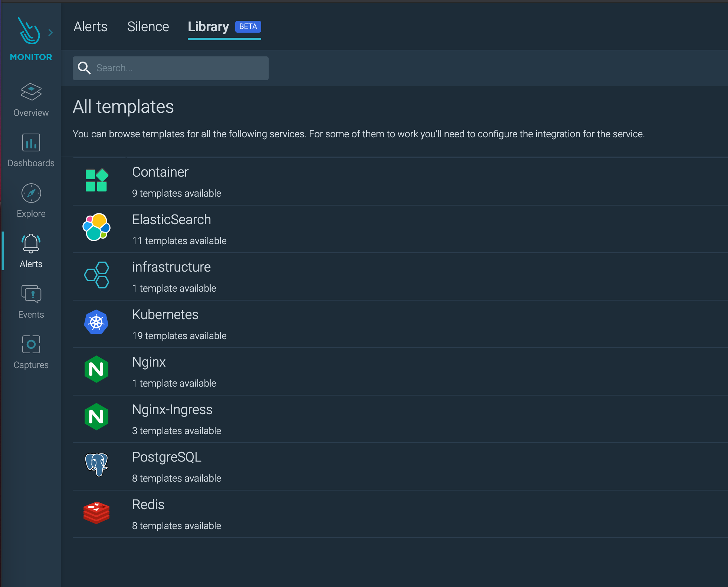The width and height of the screenshot is (728, 587).
Task: Open the Explore compass icon
Action: 31,193
